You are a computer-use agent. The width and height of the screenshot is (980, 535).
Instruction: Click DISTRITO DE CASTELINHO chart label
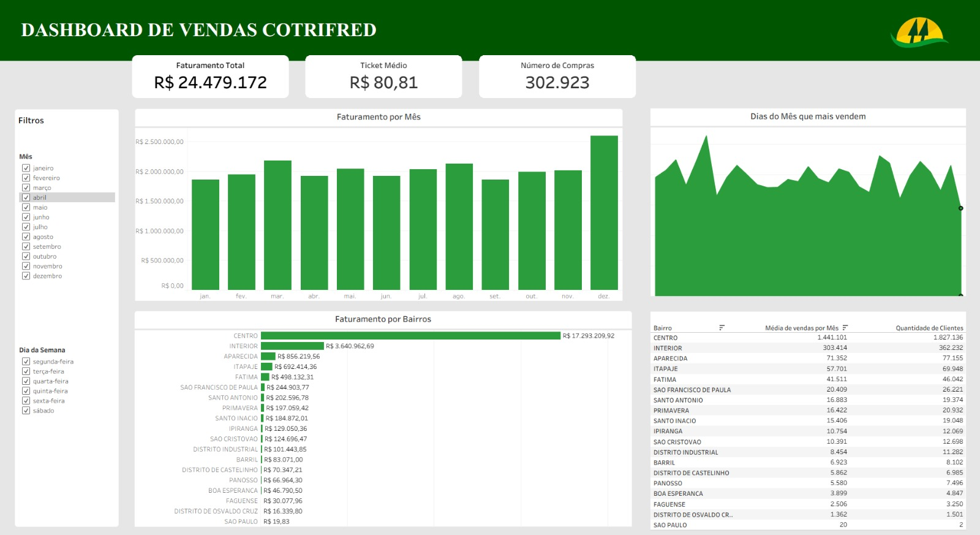pos(220,470)
